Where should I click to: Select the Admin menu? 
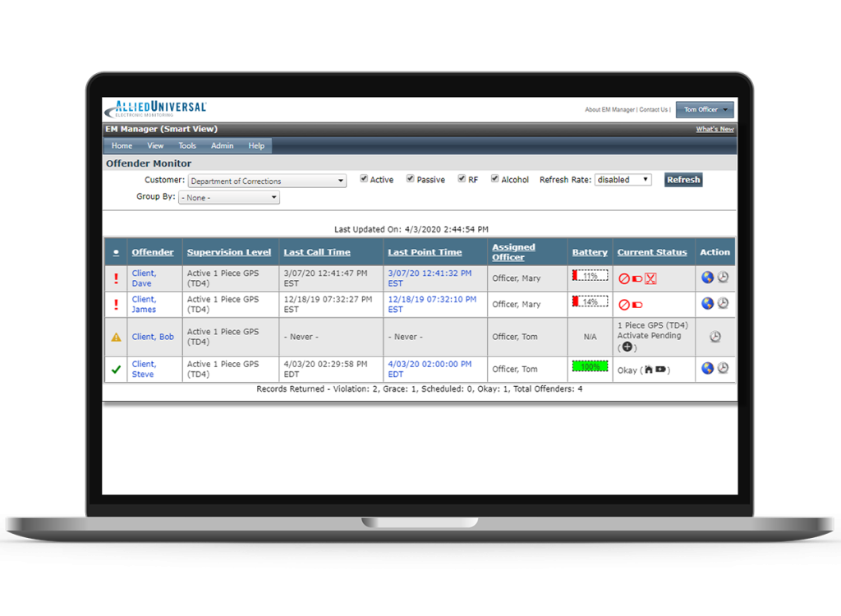pyautogui.click(x=222, y=145)
